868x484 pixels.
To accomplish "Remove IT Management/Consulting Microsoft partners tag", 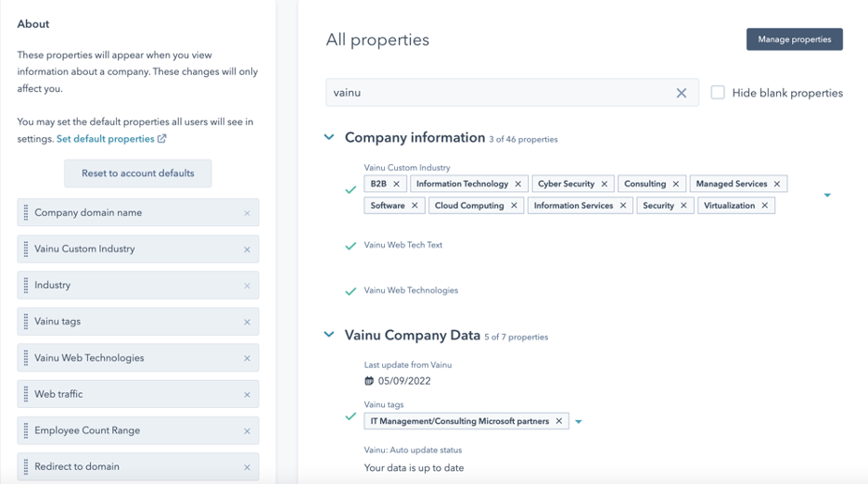I will 559,422.
